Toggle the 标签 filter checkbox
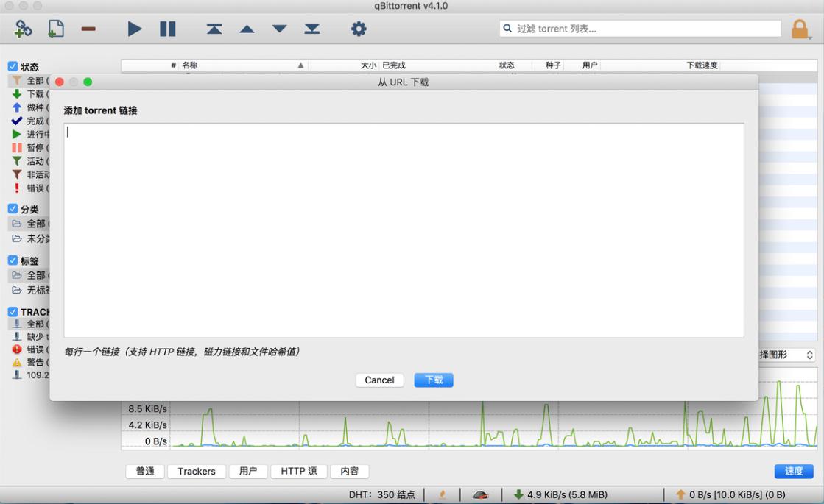824x504 pixels. (13, 260)
